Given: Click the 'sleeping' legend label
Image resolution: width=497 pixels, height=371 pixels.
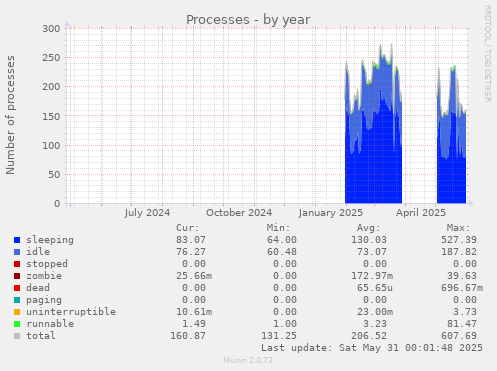Looking at the screenshot, I should (x=50, y=240).
